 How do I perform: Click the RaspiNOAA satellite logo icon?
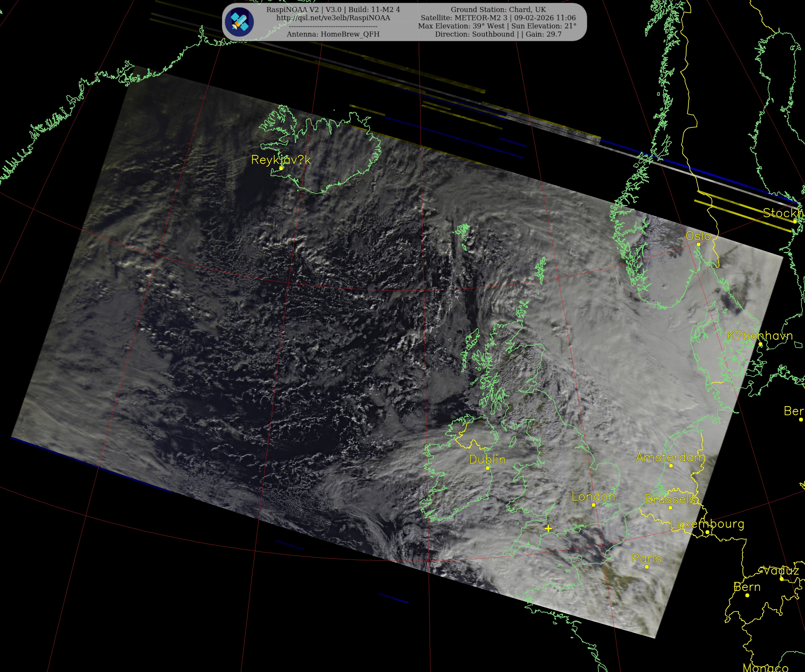239,22
